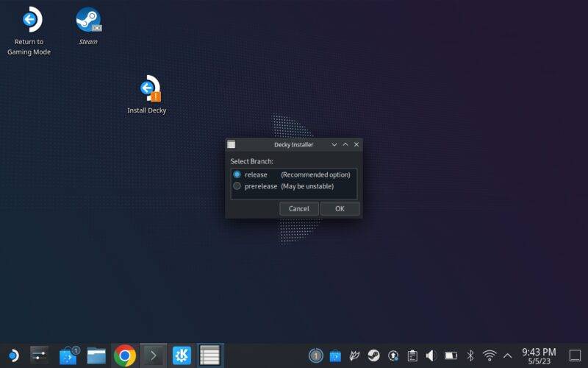Open the Bluetooth tray menu

(470, 356)
